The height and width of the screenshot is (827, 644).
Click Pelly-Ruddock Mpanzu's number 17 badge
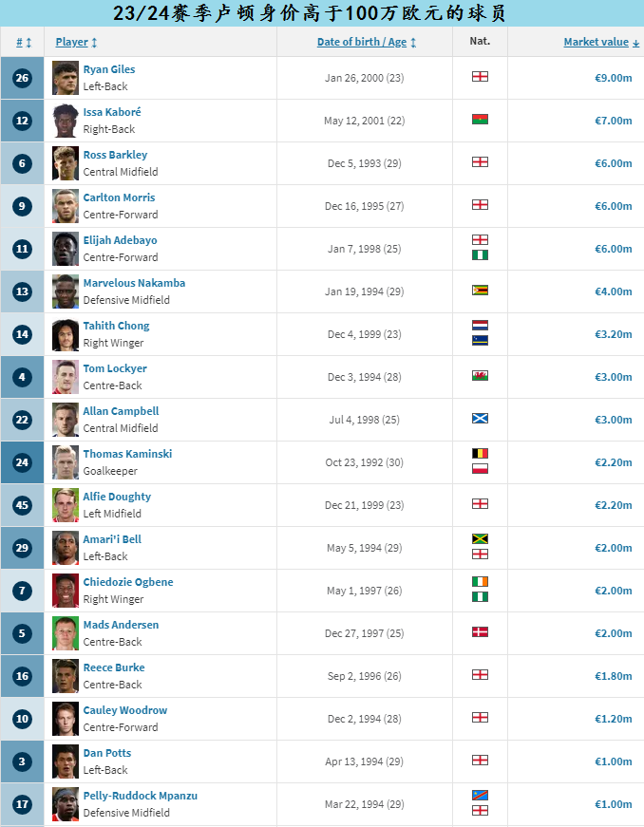22,804
